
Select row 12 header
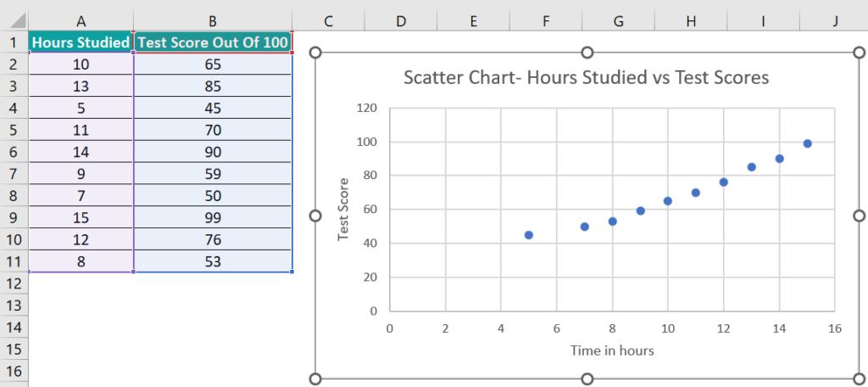14,283
